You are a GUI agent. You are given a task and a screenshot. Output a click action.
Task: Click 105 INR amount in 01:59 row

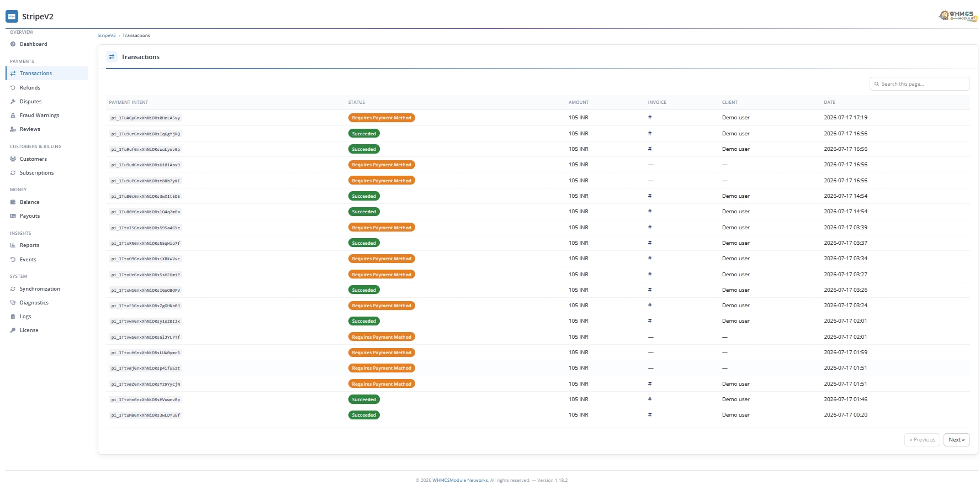[x=579, y=353]
